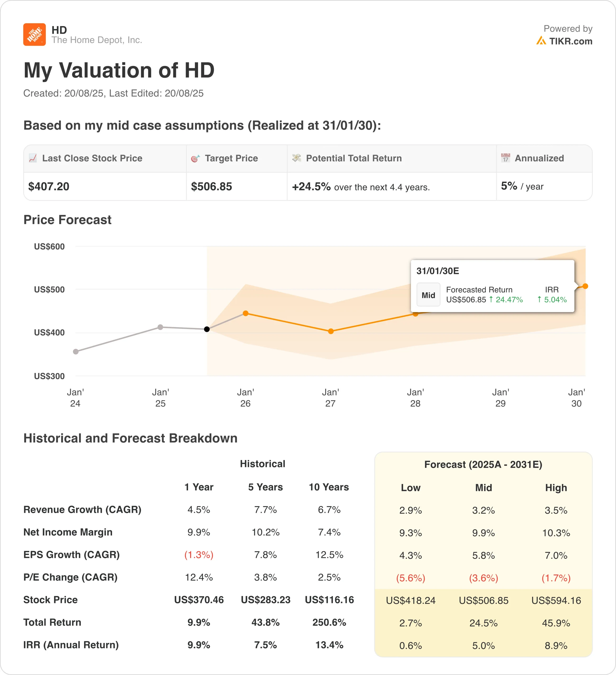This screenshot has width=616, height=675.
Task: Click the High forecast stock price US$594.16
Action: click(556, 600)
